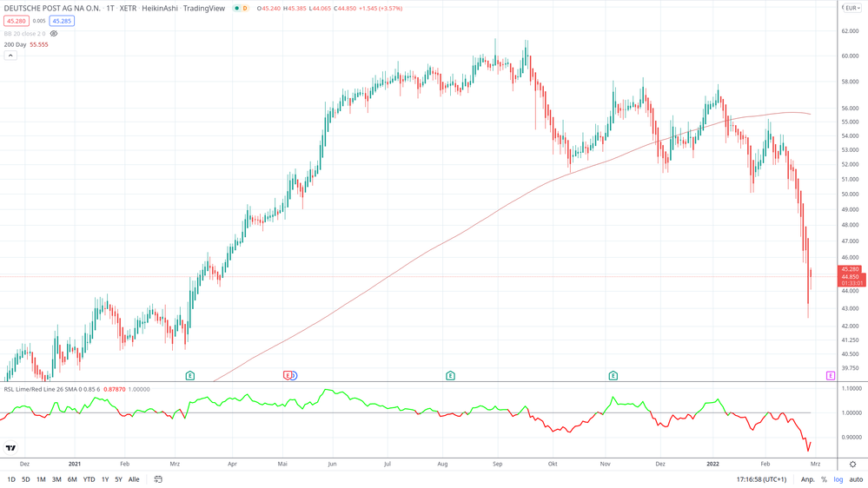Viewport: 868px width, 488px height.
Task: Click the red earnings marker near Mai
Action: click(x=288, y=375)
